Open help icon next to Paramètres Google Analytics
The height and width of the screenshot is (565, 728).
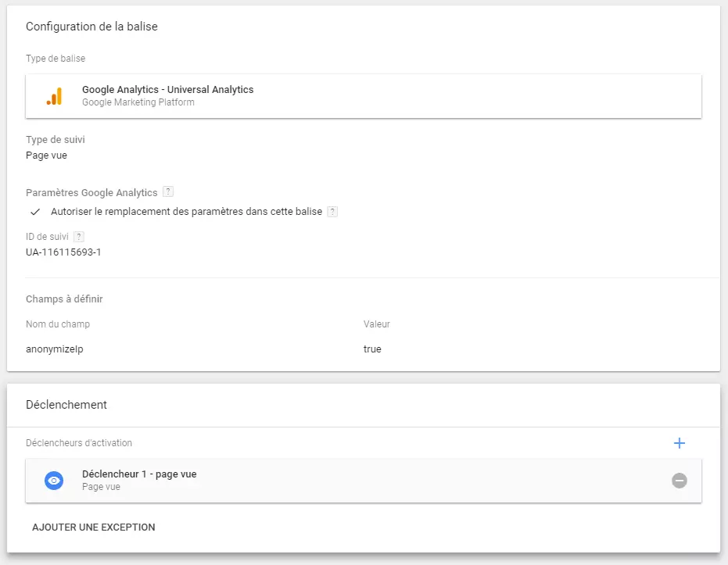pos(168,191)
